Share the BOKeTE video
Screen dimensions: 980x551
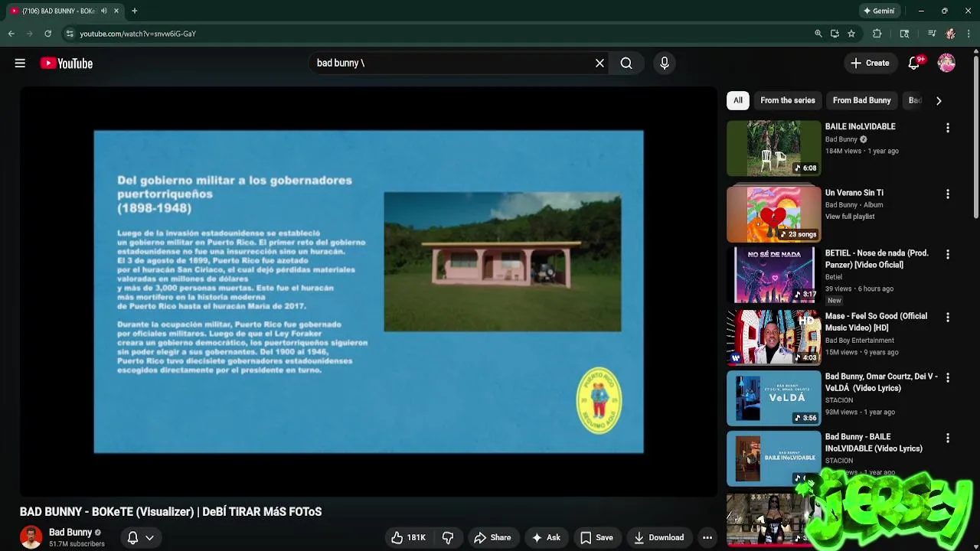[x=492, y=537]
